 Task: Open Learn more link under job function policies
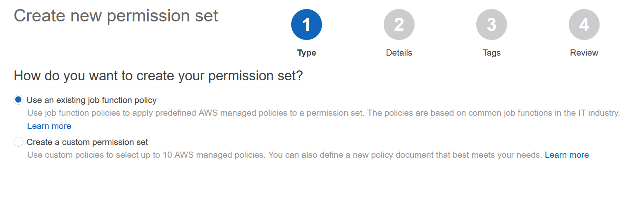click(x=49, y=126)
